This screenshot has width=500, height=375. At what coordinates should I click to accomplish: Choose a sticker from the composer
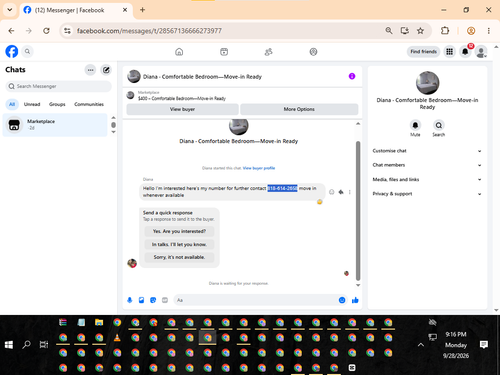point(153,300)
